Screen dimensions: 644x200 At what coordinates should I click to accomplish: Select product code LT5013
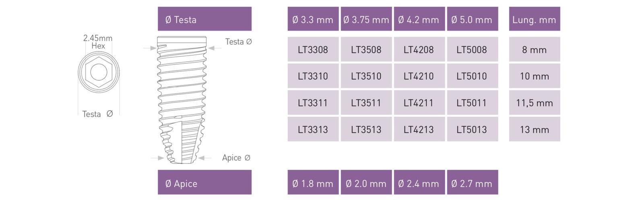pyautogui.click(x=473, y=129)
